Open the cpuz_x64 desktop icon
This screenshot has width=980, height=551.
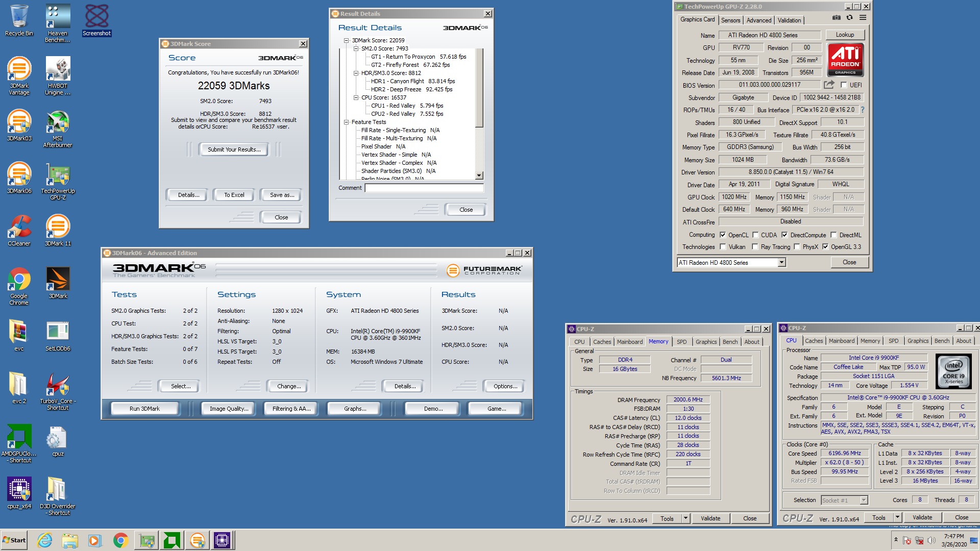click(19, 493)
